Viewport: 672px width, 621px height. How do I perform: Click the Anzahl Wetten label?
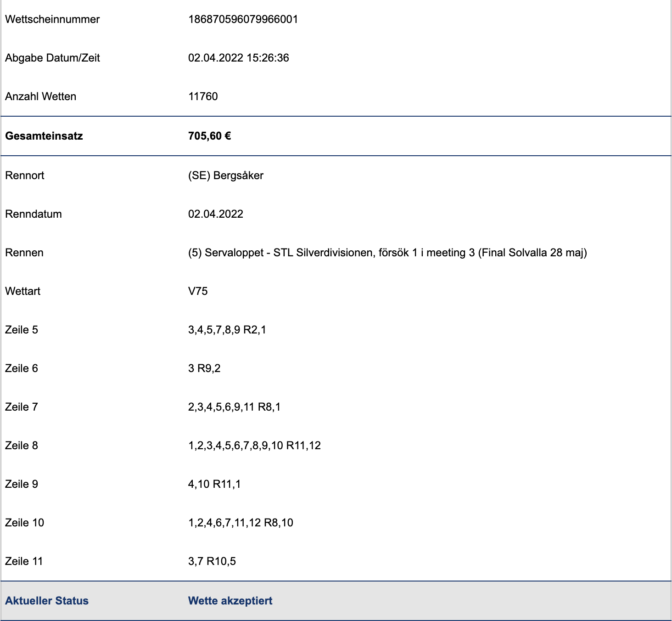click(41, 96)
